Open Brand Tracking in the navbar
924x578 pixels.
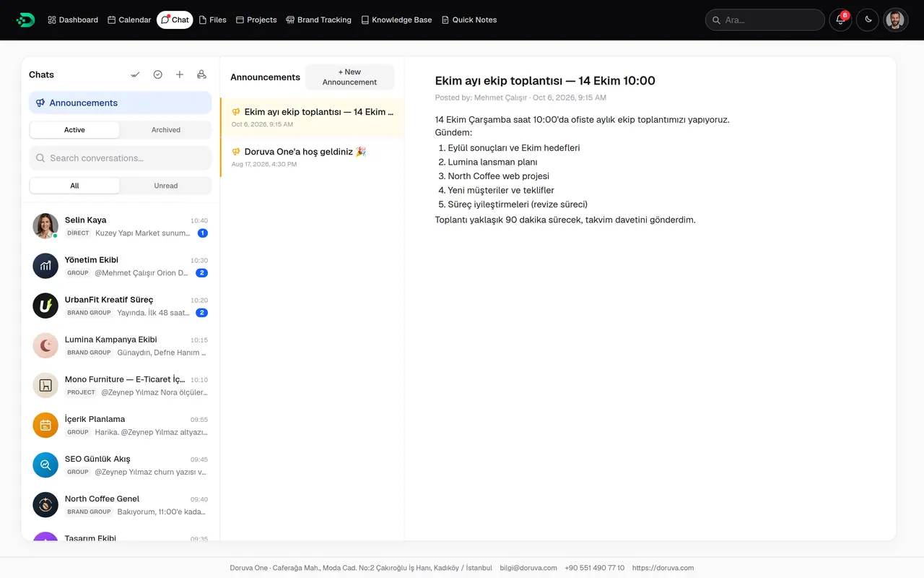coord(318,20)
